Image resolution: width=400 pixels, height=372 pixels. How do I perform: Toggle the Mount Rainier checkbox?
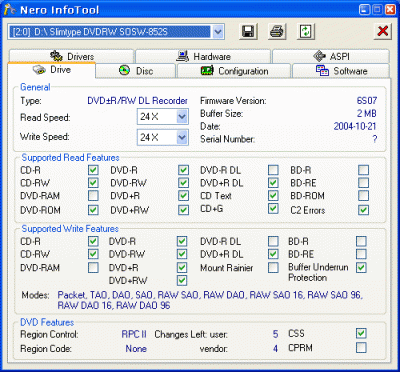click(x=273, y=267)
